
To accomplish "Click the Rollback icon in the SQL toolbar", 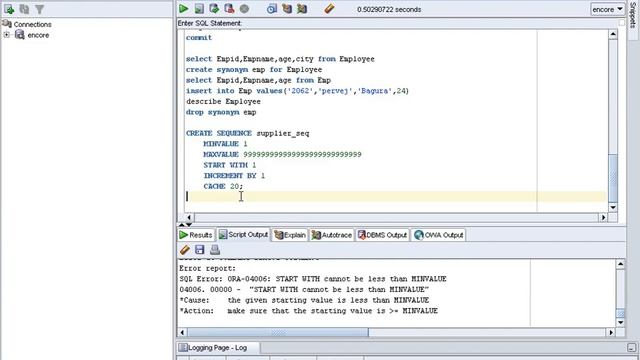I will [x=229, y=9].
